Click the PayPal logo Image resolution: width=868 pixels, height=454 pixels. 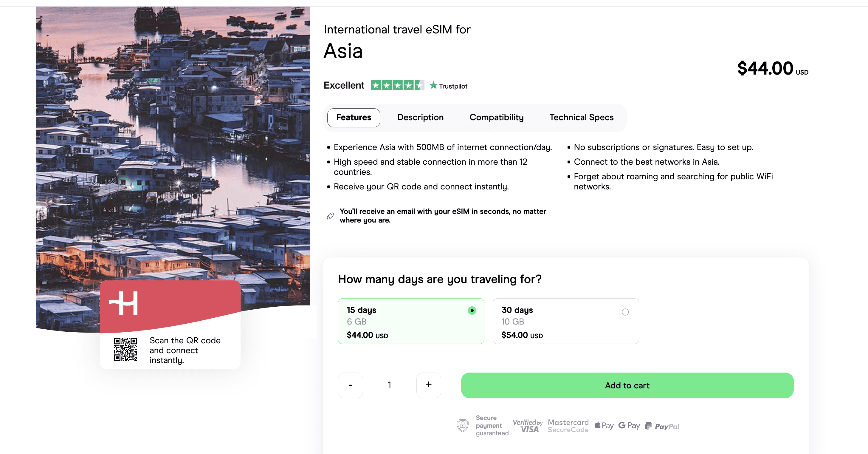[x=662, y=426]
